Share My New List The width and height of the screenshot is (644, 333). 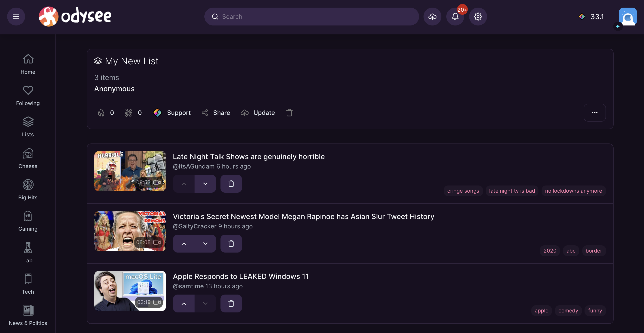click(x=216, y=113)
